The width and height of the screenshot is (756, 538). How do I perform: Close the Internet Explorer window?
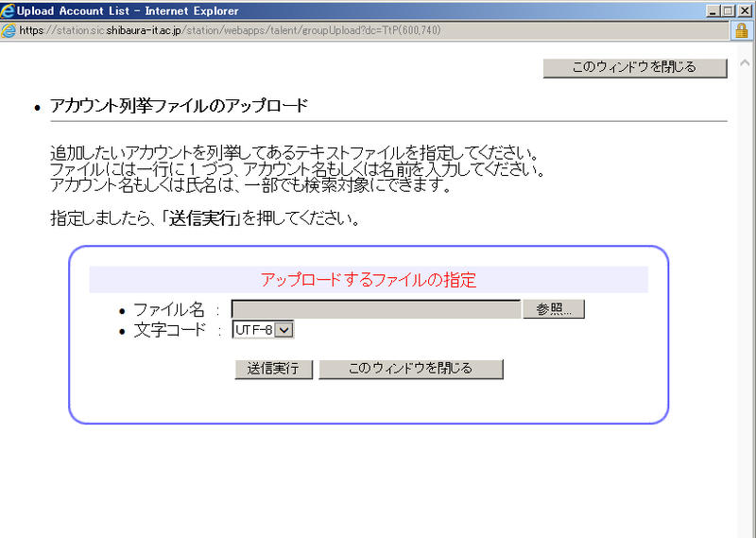click(x=745, y=10)
